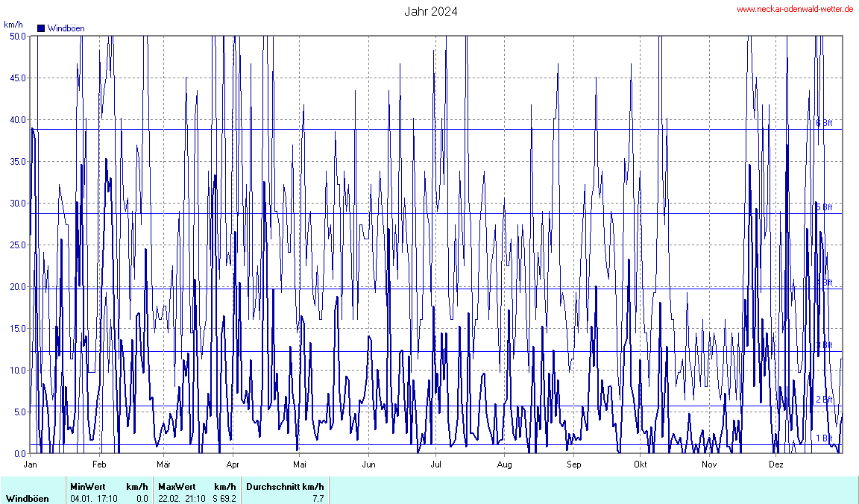Click the blue Windböen legend swatch
The height and width of the screenshot is (504, 859).
pyautogui.click(x=41, y=28)
